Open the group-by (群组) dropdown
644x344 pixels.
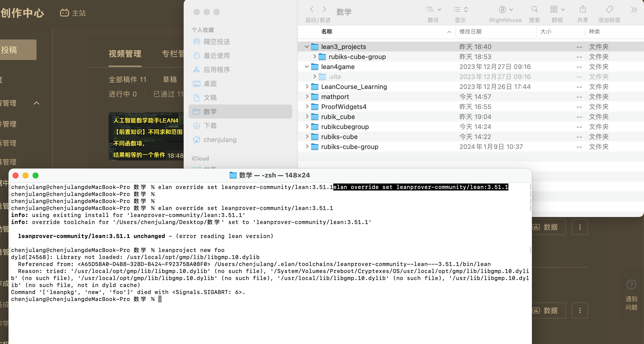557,9
